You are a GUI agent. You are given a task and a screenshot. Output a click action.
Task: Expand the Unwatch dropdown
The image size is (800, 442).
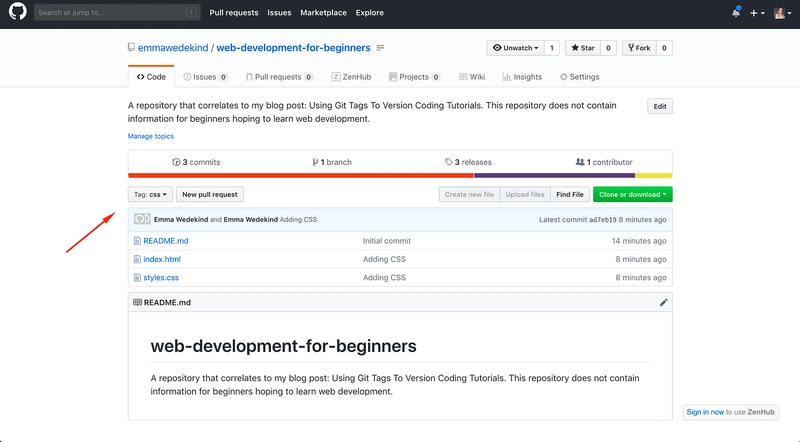coord(515,48)
